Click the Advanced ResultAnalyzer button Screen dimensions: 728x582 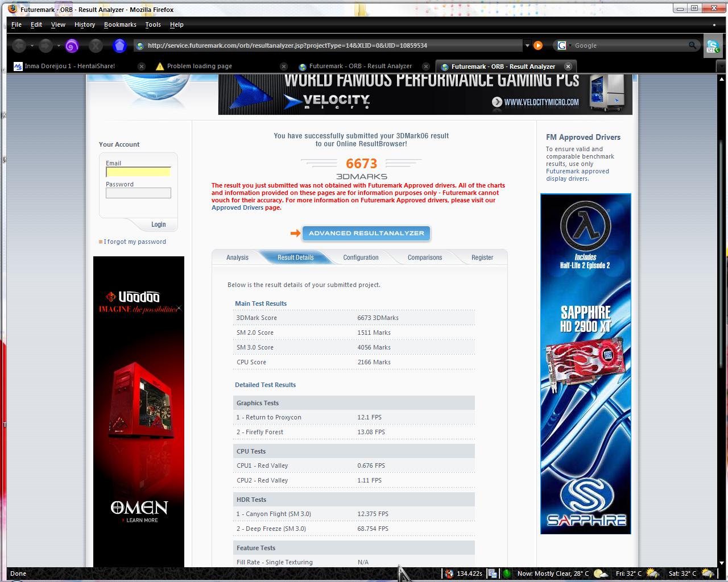click(x=366, y=233)
